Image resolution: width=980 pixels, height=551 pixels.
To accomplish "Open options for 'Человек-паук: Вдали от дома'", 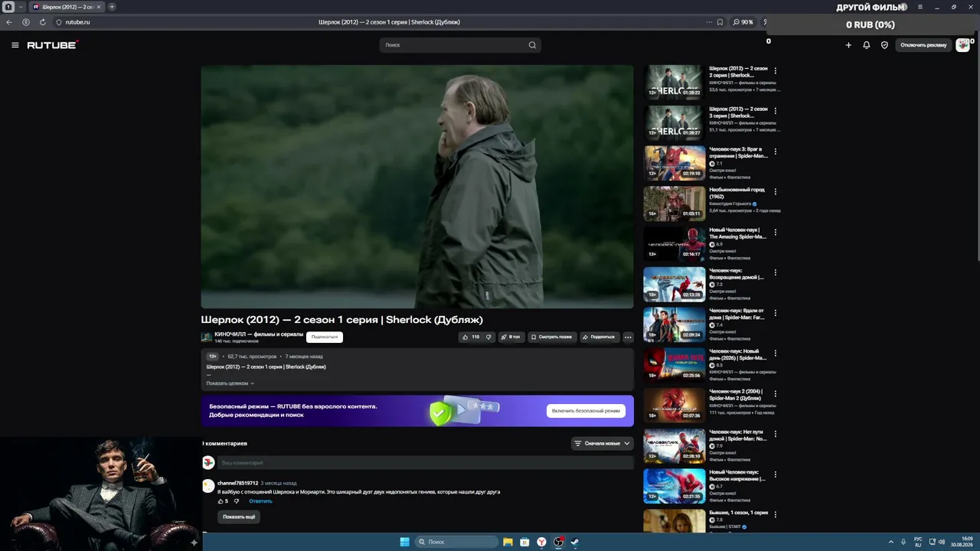I will point(775,313).
